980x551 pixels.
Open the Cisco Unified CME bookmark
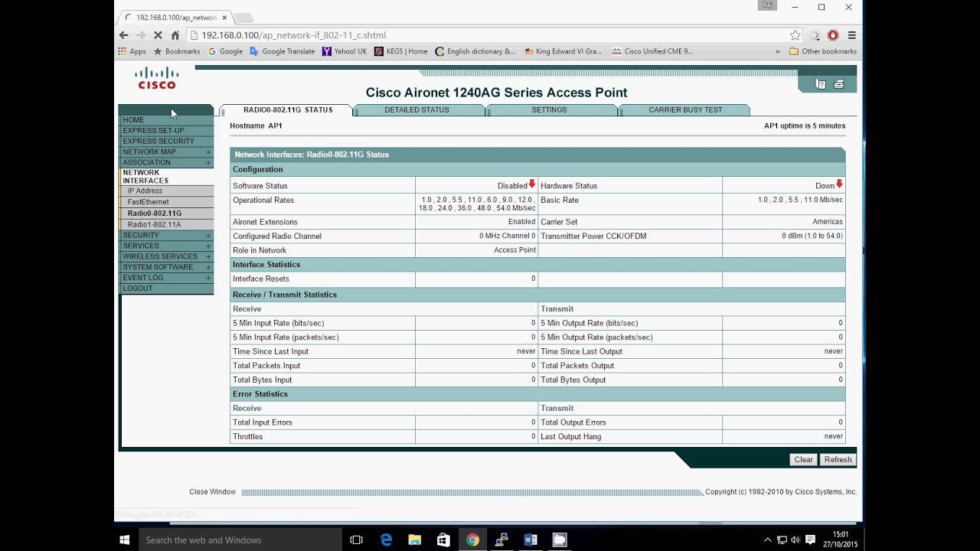click(652, 51)
